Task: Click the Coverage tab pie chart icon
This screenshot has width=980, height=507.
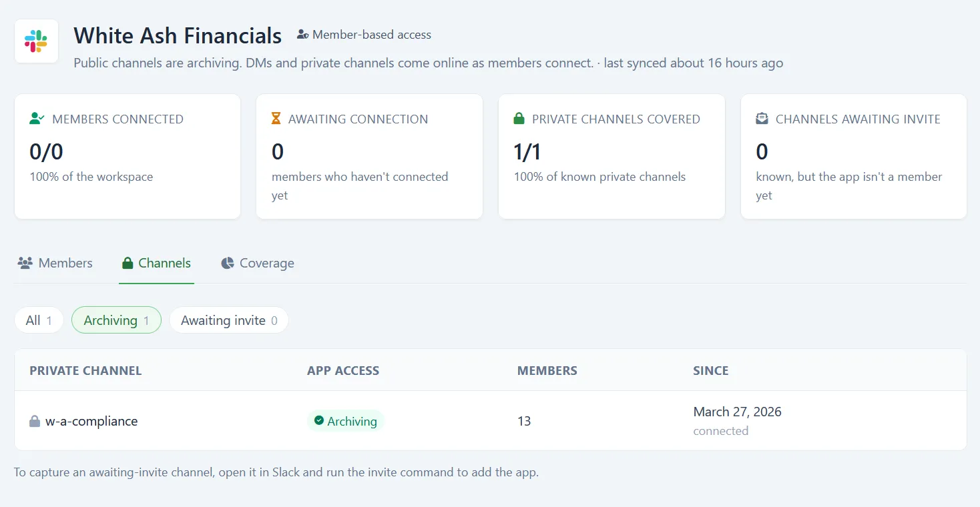Action: coord(228,263)
